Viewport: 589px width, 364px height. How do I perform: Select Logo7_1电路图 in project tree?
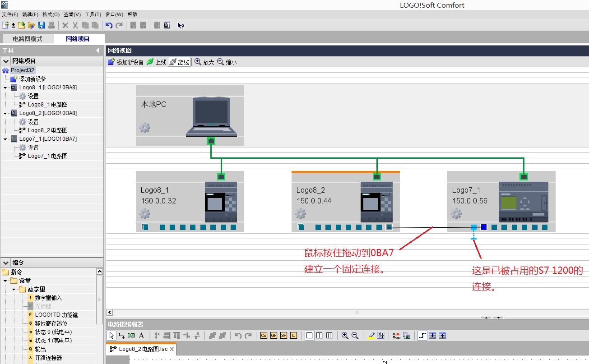(x=48, y=156)
